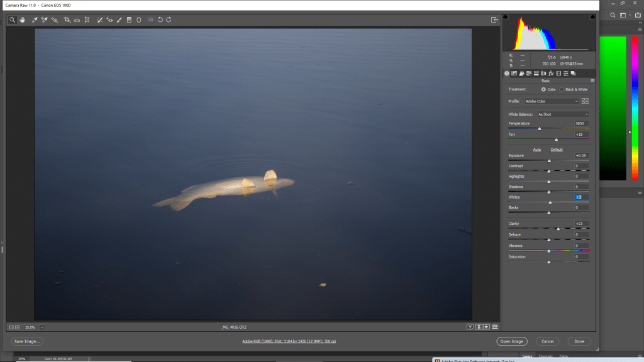Open the zoom level dropdown arrow
The height and width of the screenshot is (362, 644).
coord(42,327)
